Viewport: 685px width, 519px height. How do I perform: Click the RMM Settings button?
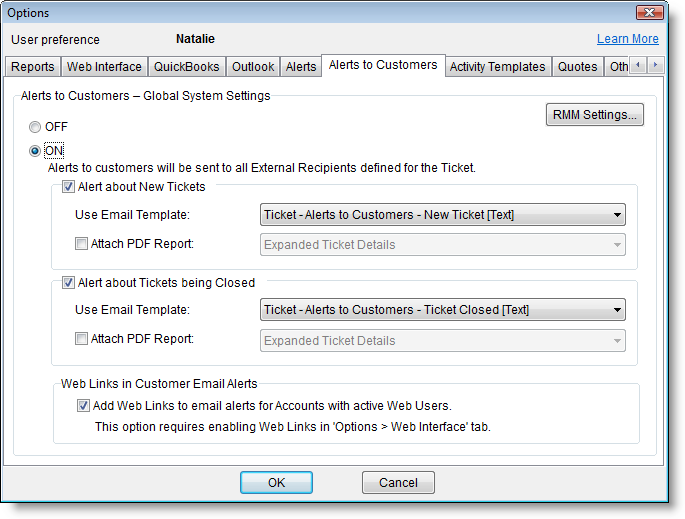[x=595, y=115]
